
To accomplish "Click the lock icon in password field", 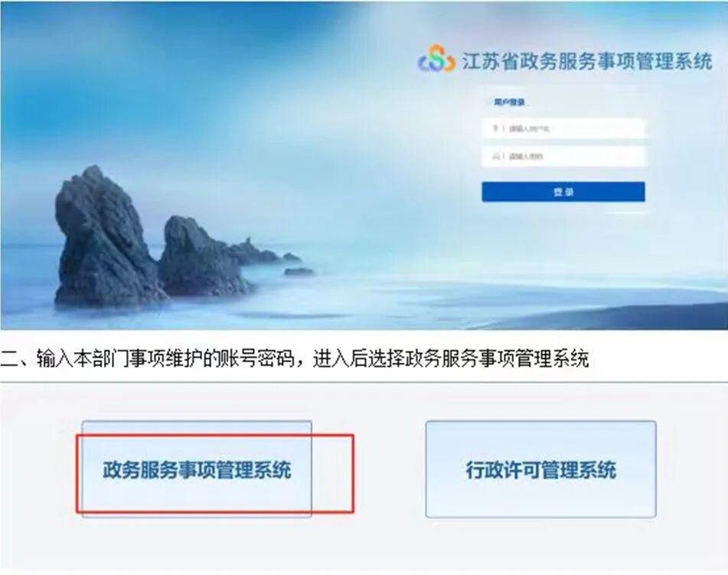I will pos(495,156).
